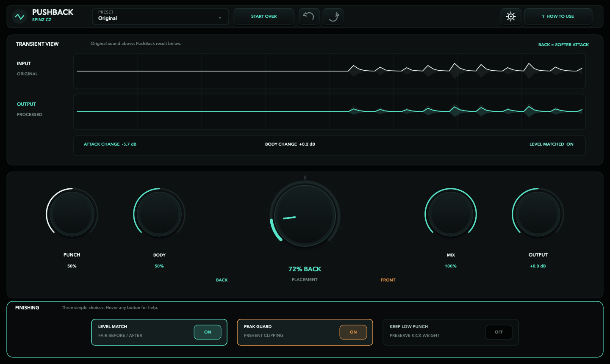
Task: Click the Body knob
Action: (x=159, y=213)
